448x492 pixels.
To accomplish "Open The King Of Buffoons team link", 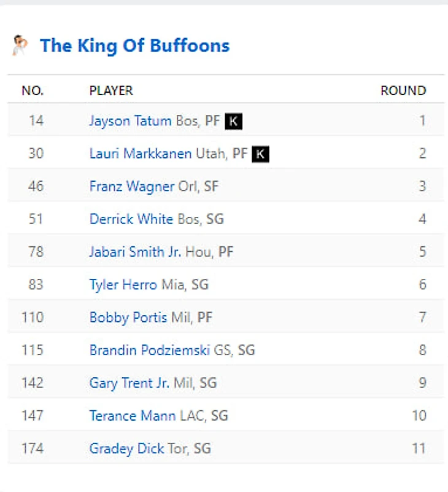I will pos(134,45).
